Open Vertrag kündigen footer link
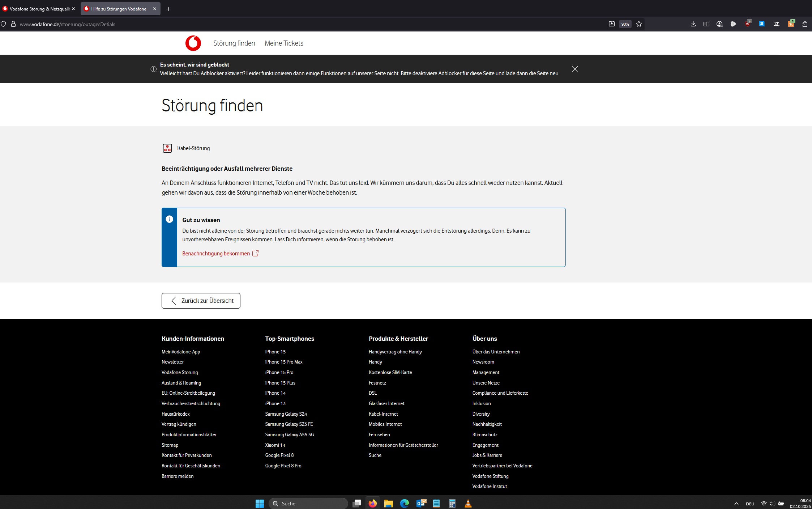Viewport: 812px width, 509px height. 179,424
